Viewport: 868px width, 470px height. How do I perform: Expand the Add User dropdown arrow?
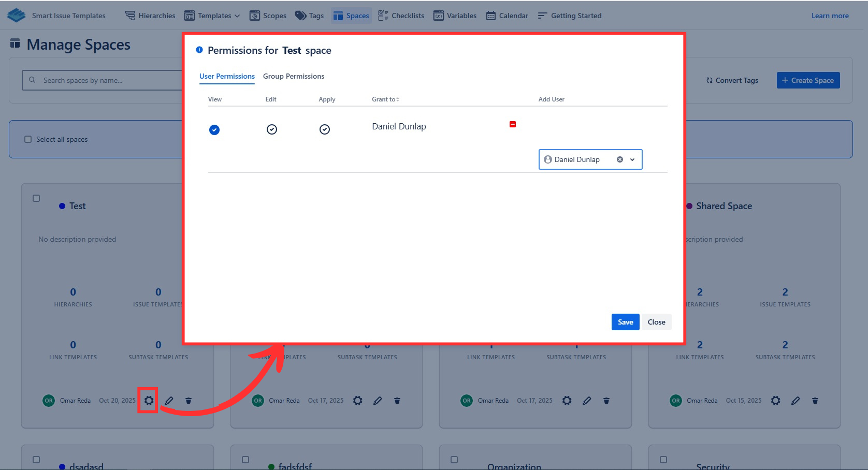tap(632, 159)
